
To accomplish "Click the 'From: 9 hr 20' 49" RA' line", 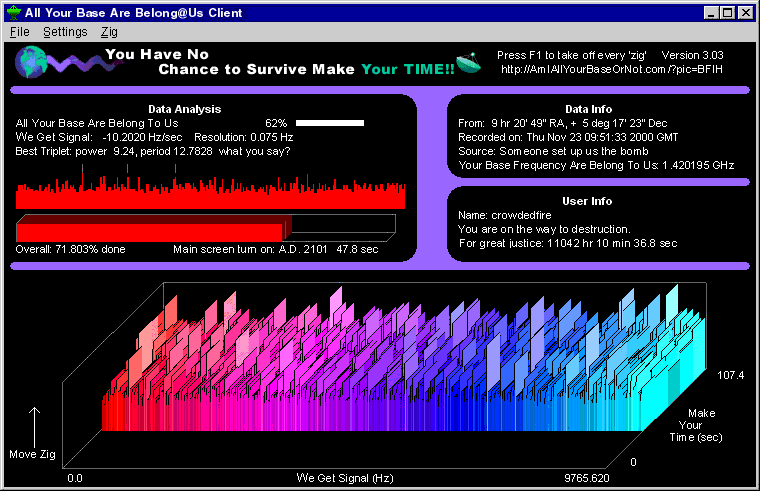I will tap(563, 123).
